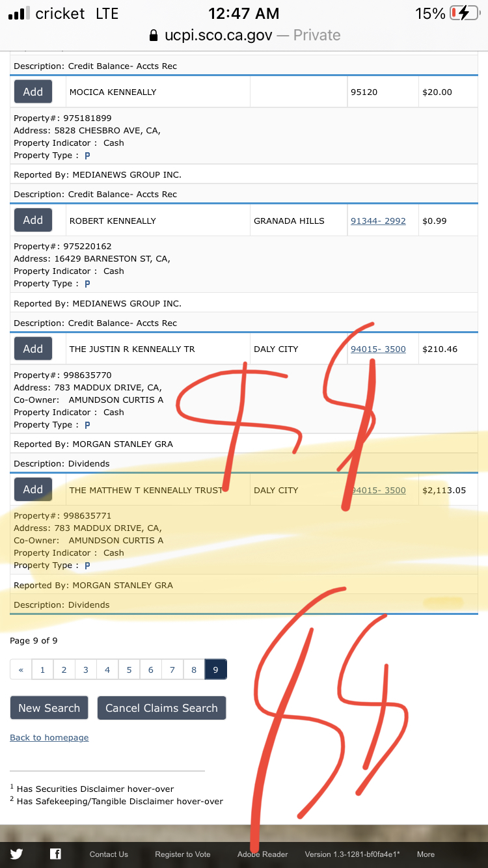Viewport: 488px width, 868px height.
Task: Go to results page 3
Action: [x=85, y=670]
